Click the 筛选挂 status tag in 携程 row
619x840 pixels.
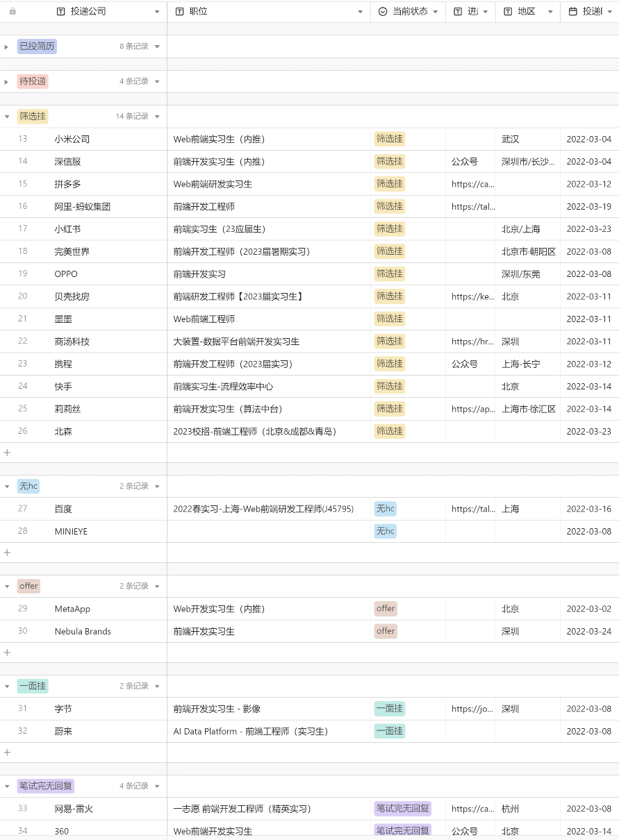390,364
